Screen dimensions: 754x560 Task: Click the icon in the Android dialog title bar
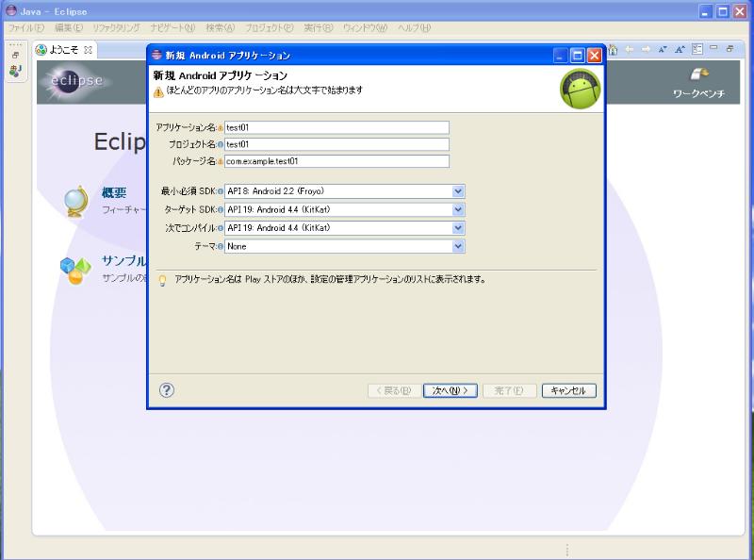point(156,55)
